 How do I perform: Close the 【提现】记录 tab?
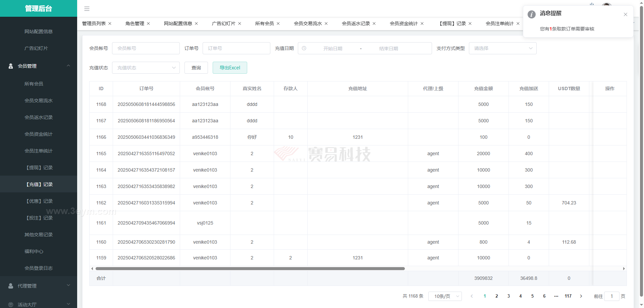pos(470,23)
